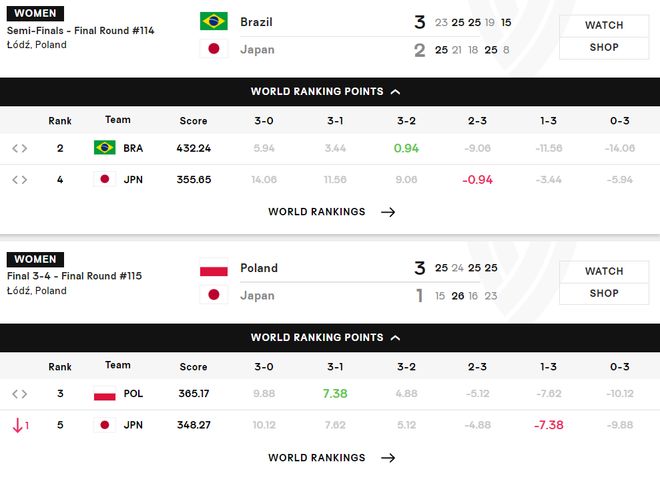Image resolution: width=660 pixels, height=480 pixels.
Task: Click rank change arrows in the Poland row
Action: pyautogui.click(x=19, y=394)
